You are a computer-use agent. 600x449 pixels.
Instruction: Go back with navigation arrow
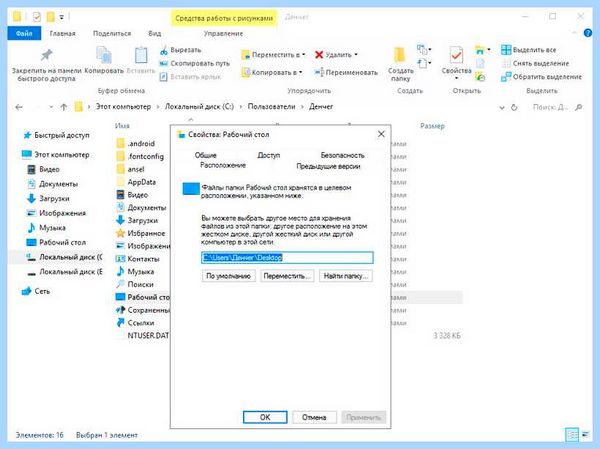tap(19, 107)
